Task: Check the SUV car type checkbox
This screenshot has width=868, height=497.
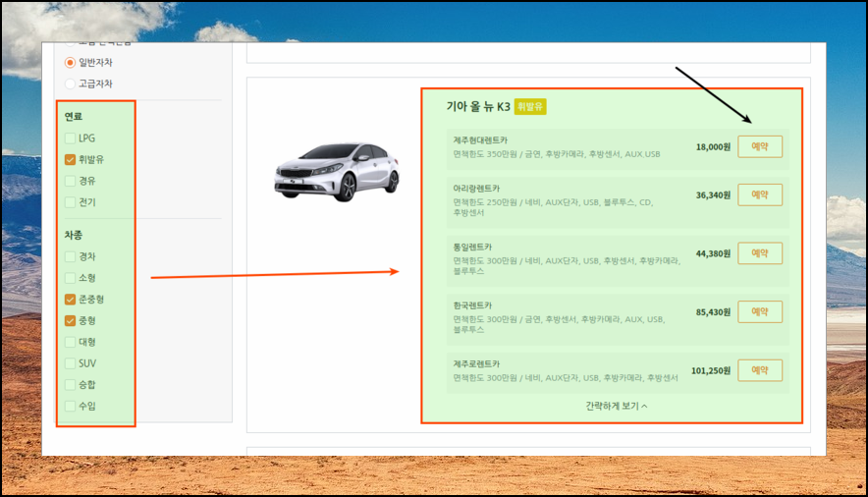Action: click(x=70, y=363)
